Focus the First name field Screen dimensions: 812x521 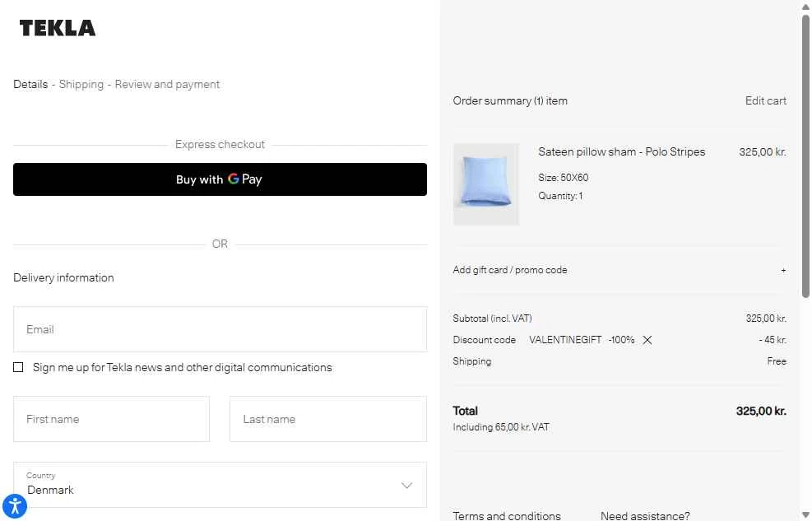[111, 419]
